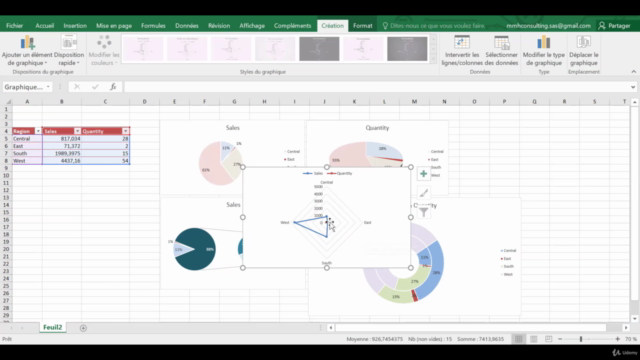Viewport: 640px width, 360px height.
Task: Expand the formula bar
Action: click(x=633, y=87)
